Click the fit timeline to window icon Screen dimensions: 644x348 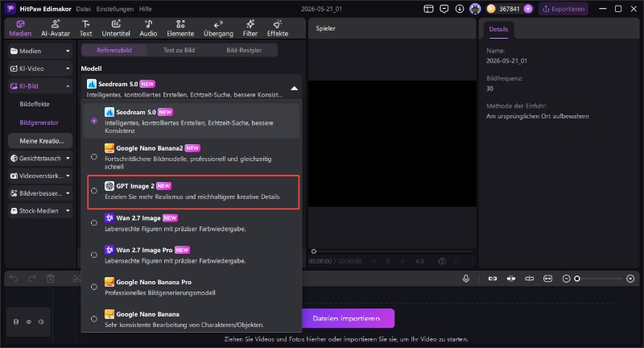click(x=548, y=279)
